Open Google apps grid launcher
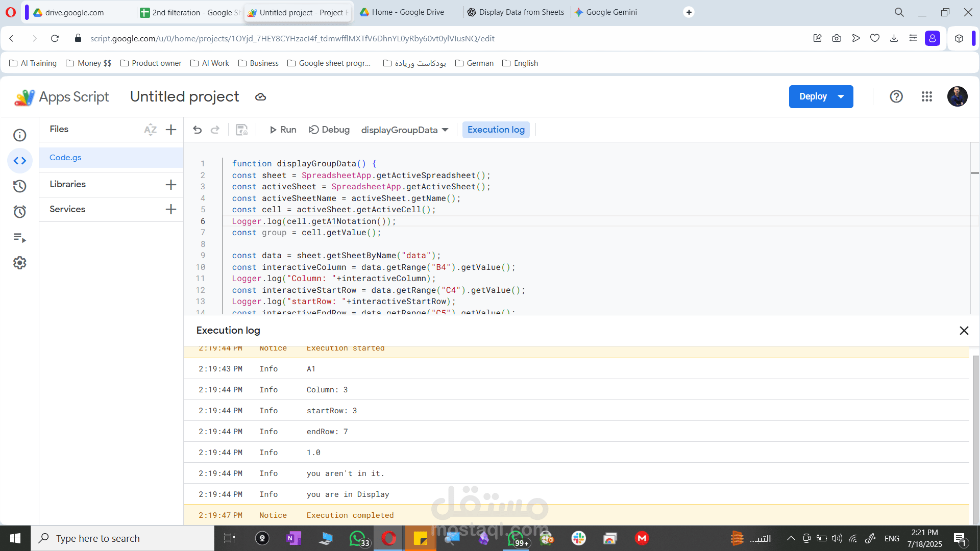980x551 pixels. (927, 96)
